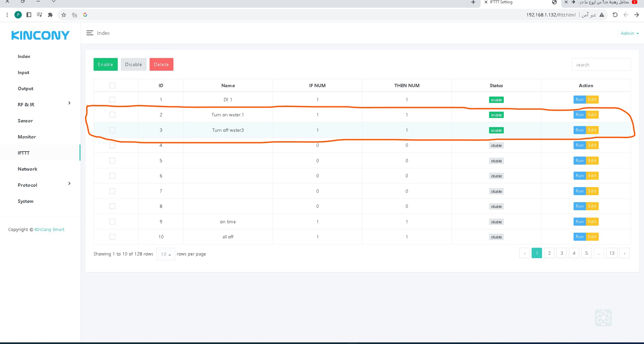Open the Sensor sidebar menu item
Screen dimensions: 644x344
(x=25, y=121)
